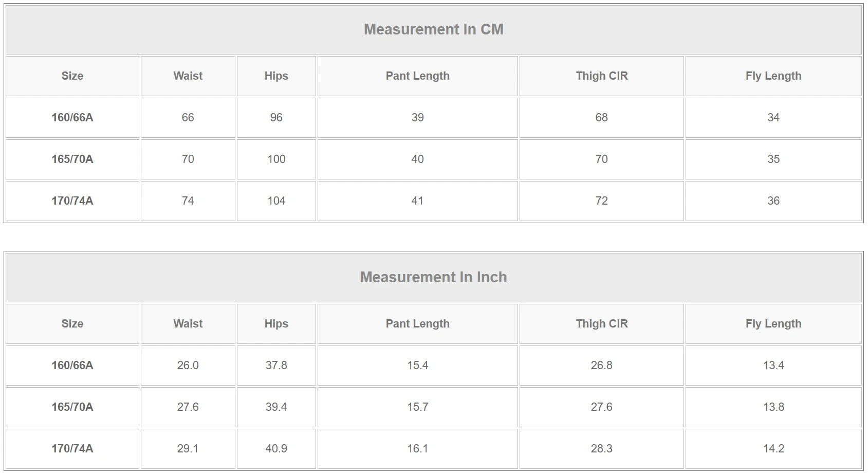Select the Hips header in Inch table
Screen dimensions: 868x473
click(x=276, y=324)
